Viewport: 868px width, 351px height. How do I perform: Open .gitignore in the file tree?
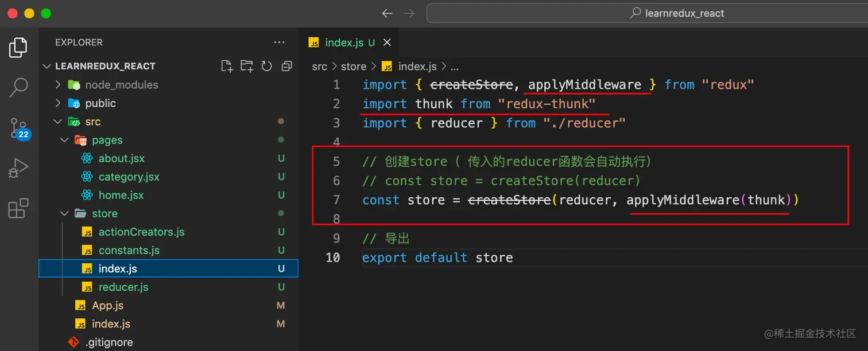click(109, 342)
